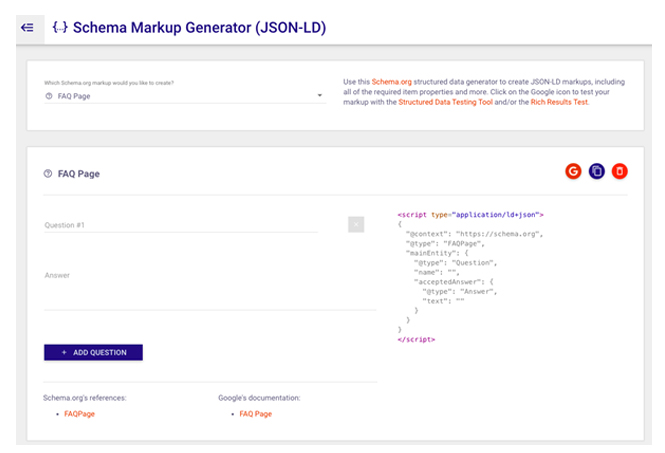
Task: Click "Which Schema.org markup would you like to create?" label
Action: point(109,83)
